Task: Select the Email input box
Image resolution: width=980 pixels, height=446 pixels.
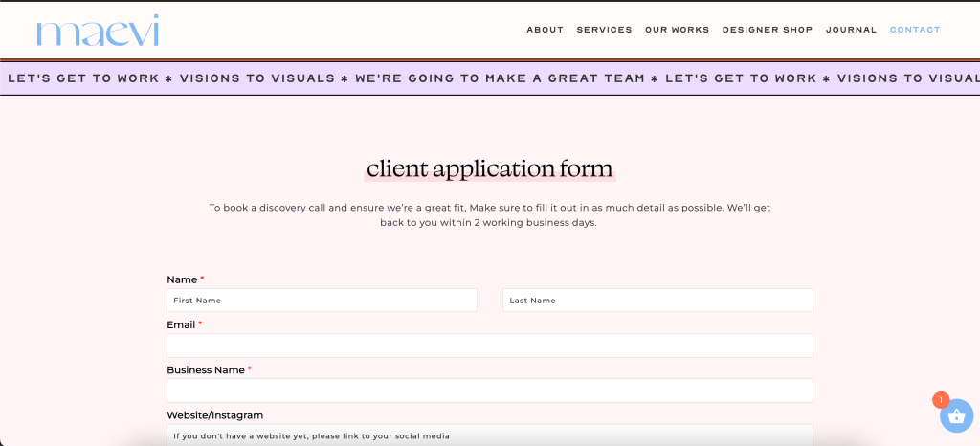Action: coord(489,346)
